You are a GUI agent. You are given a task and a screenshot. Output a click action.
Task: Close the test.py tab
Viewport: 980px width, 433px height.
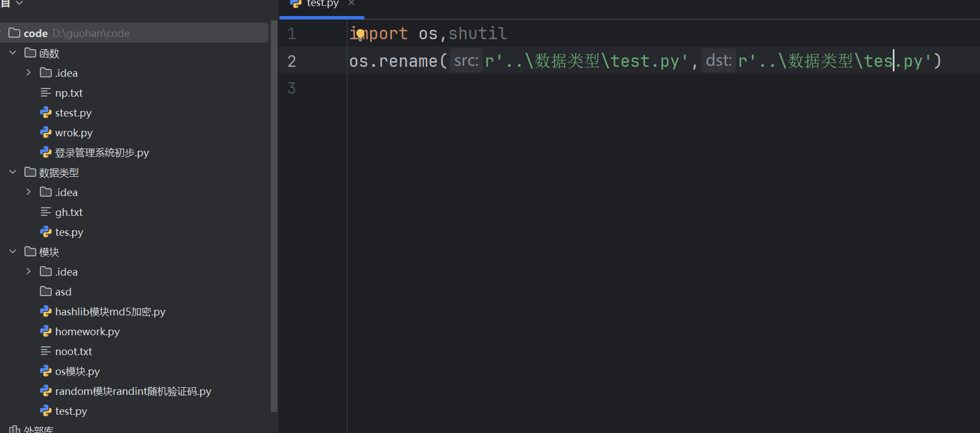tap(351, 3)
